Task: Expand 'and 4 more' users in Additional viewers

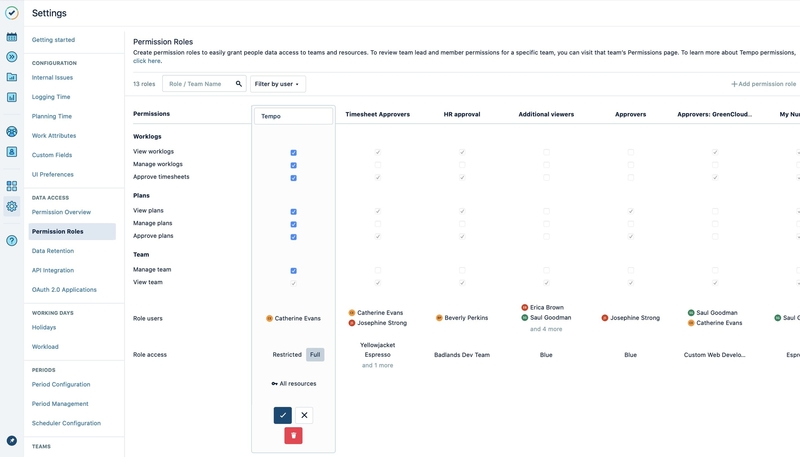Action: point(546,329)
